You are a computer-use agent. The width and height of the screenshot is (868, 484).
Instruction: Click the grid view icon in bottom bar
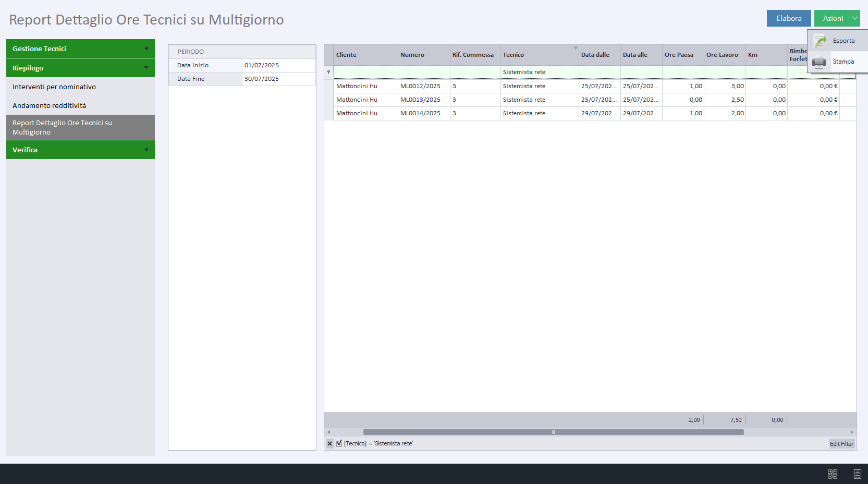click(833, 474)
